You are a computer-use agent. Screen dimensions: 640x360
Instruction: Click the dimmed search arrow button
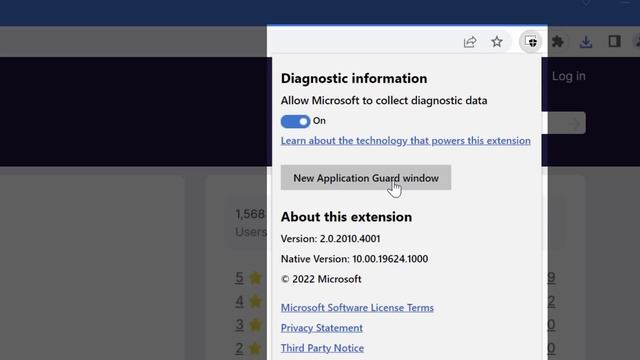point(574,123)
